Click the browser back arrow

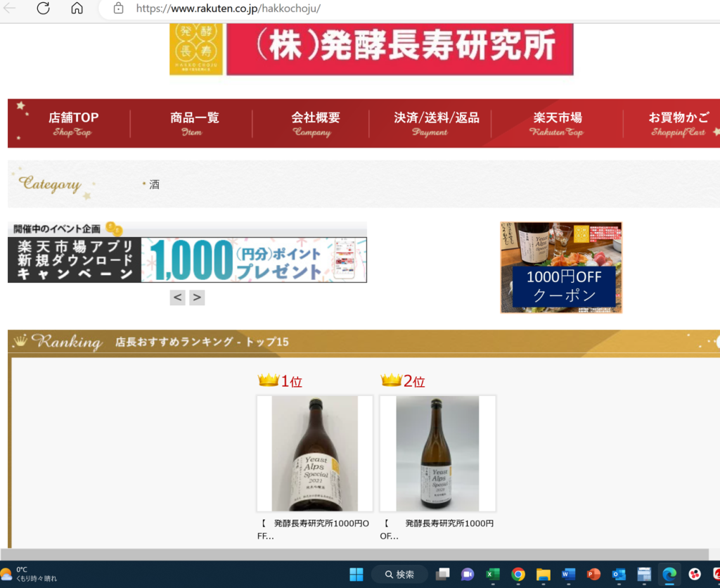10,8
